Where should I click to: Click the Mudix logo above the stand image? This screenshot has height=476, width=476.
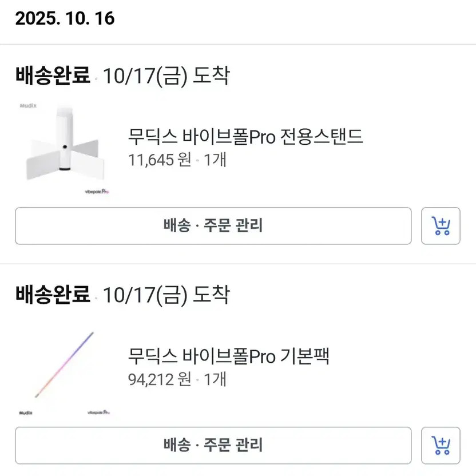click(x=28, y=106)
